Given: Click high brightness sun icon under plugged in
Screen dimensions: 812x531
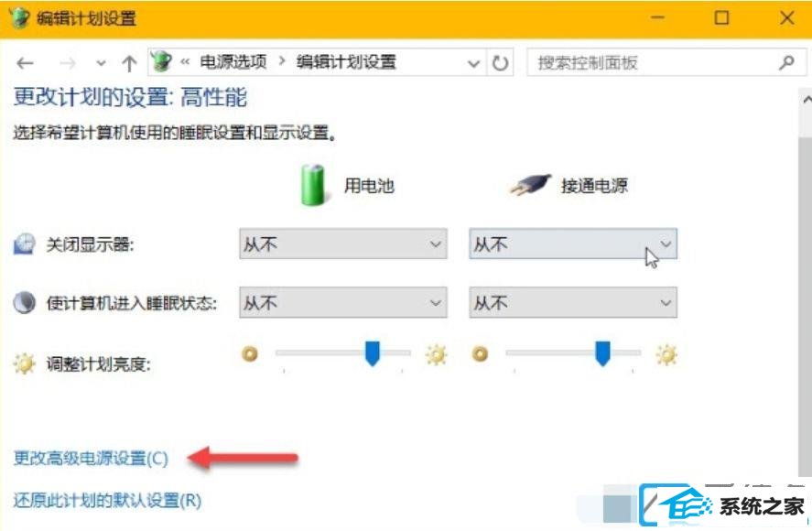Looking at the screenshot, I should click(x=666, y=354).
